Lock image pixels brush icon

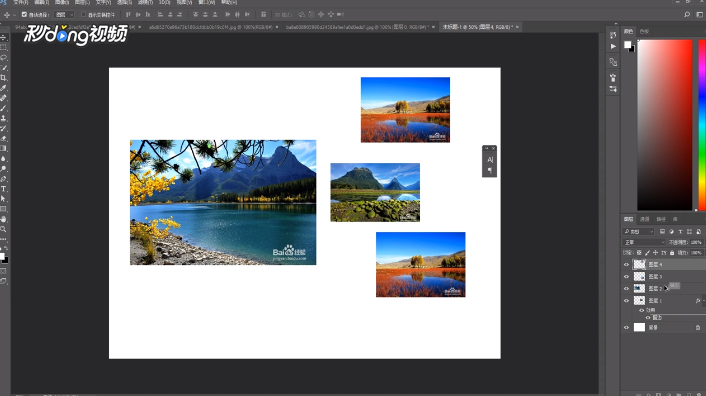[647, 253]
